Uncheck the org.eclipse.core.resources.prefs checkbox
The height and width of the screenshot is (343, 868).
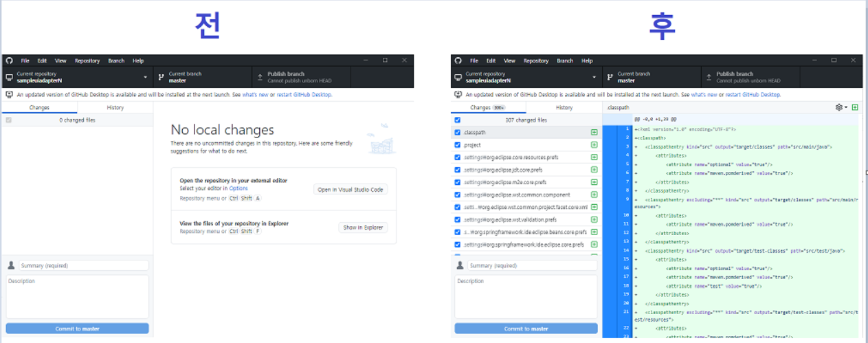click(x=458, y=157)
